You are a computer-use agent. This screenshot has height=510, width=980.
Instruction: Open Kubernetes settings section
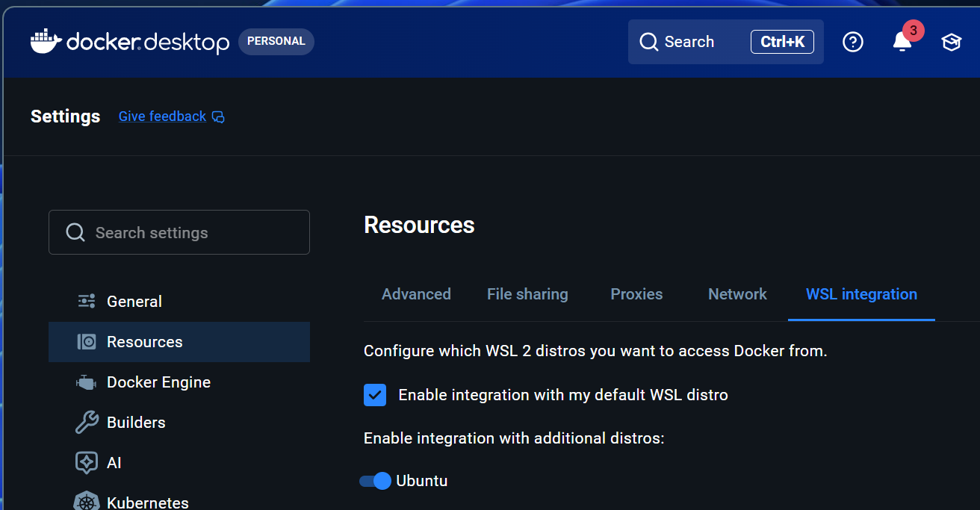pyautogui.click(x=179, y=498)
